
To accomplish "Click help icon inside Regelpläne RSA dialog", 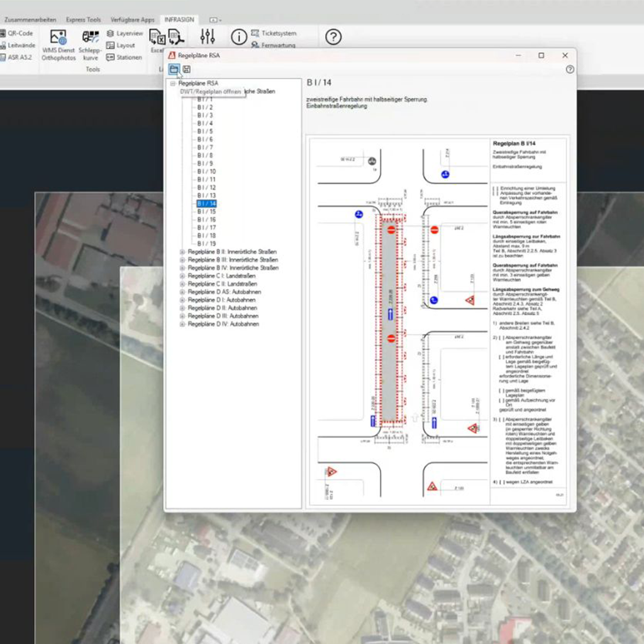I will point(570,69).
